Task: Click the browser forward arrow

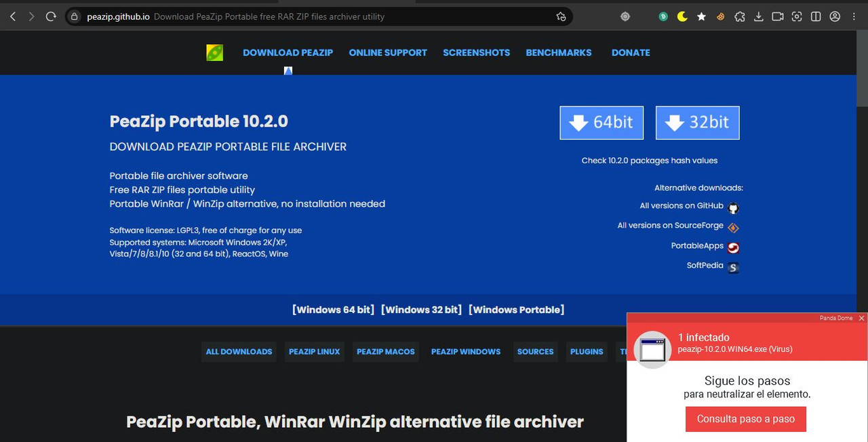Action: tap(31, 16)
